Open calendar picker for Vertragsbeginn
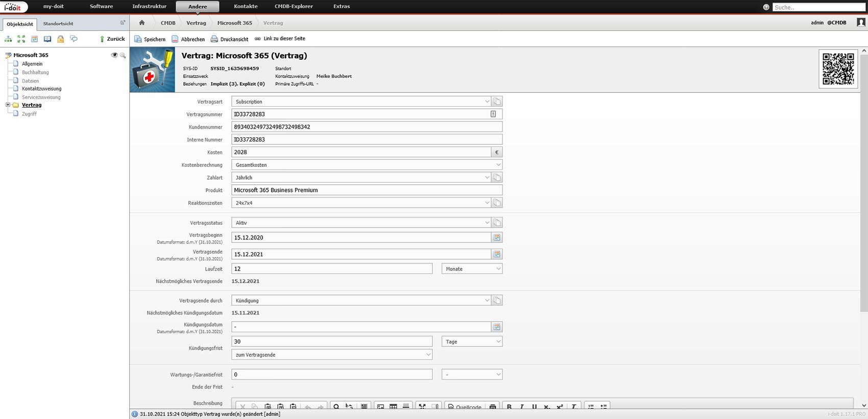The image size is (868, 419). point(497,237)
